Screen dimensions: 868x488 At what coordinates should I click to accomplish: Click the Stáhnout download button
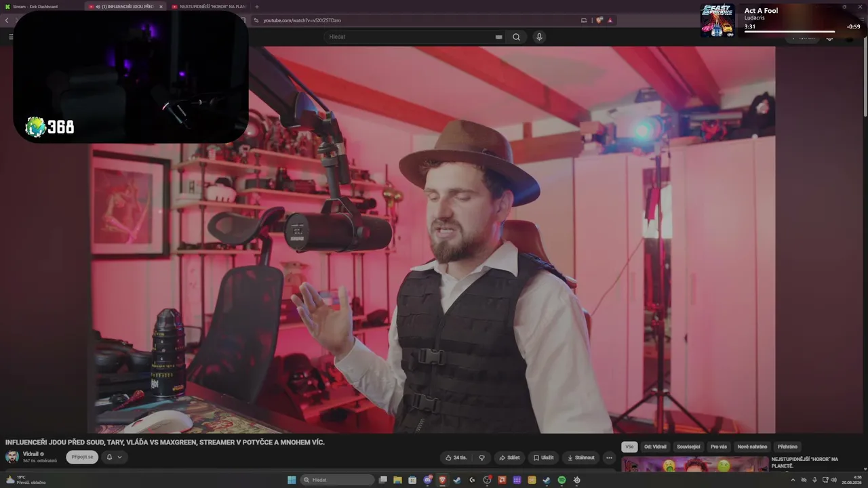click(x=580, y=457)
